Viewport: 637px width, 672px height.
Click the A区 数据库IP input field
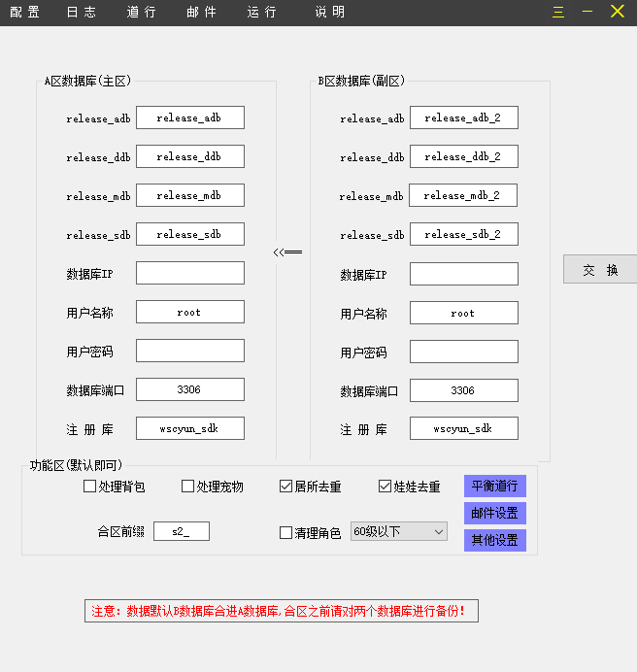coord(190,273)
